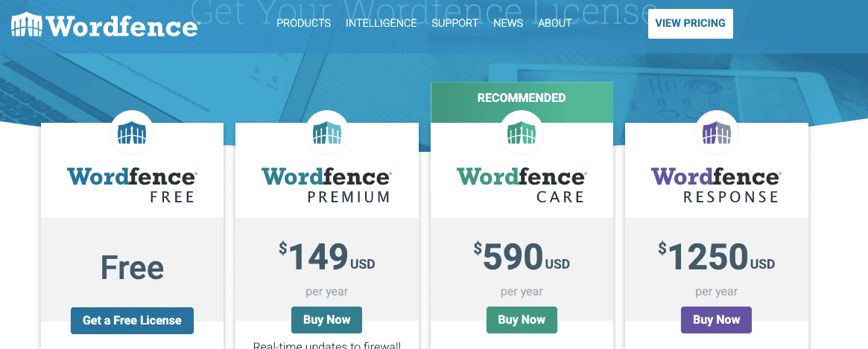Go to the News page
The height and width of the screenshot is (349, 868).
point(507,23)
